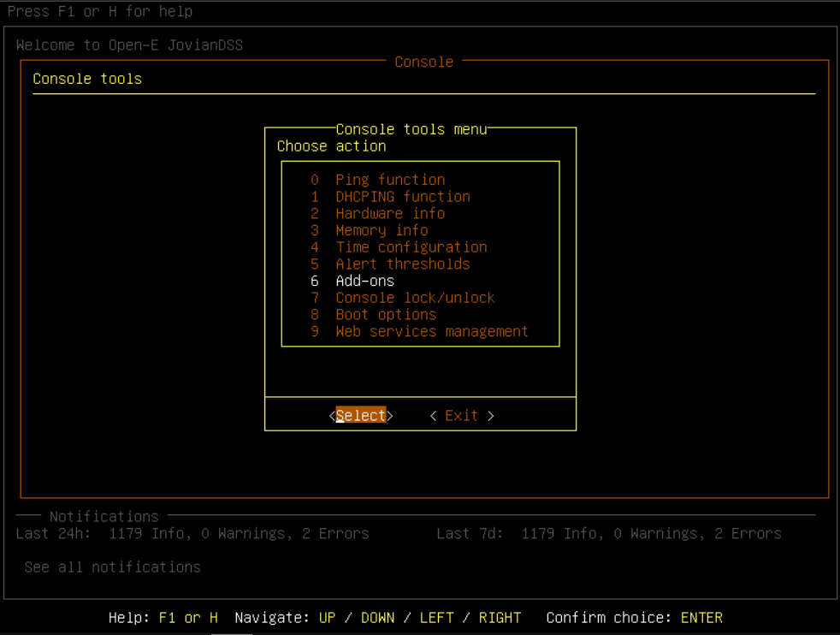The image size is (840, 635).
Task: Select the Time configuration entry
Action: pos(411,247)
